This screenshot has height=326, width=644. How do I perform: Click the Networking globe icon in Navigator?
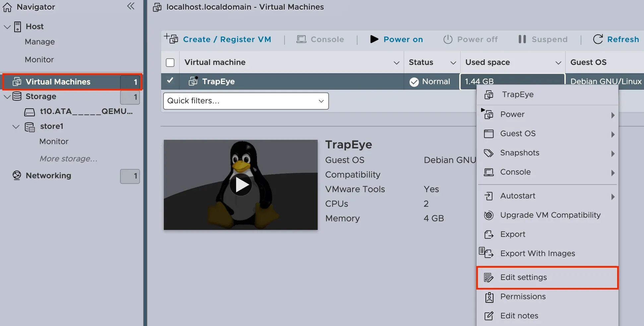[x=17, y=175]
